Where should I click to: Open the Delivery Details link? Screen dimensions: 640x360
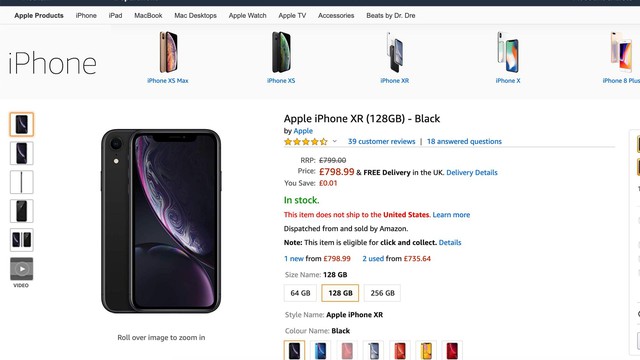[472, 172]
